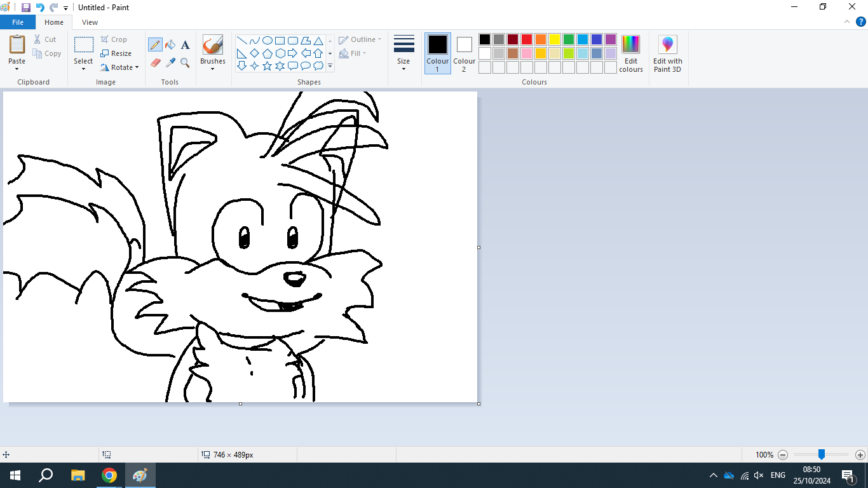Activate Colour 1 selector
The image size is (868, 488).
coord(437,53)
